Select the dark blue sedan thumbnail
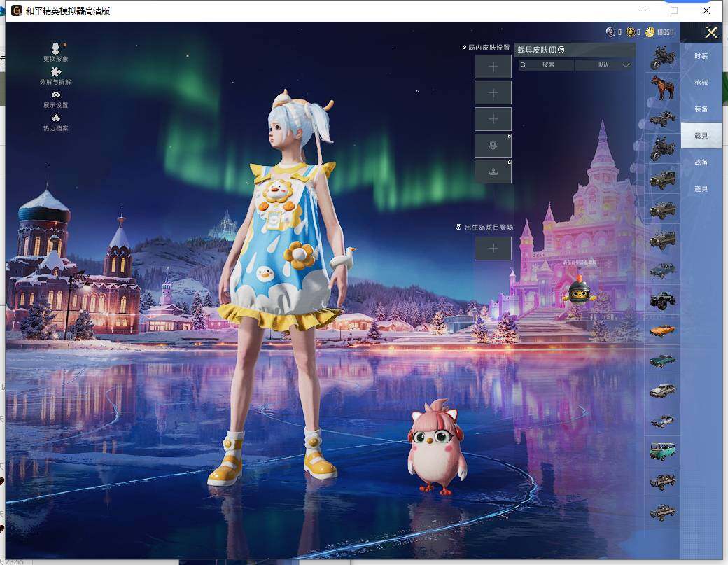The height and width of the screenshot is (565, 728). (x=662, y=270)
